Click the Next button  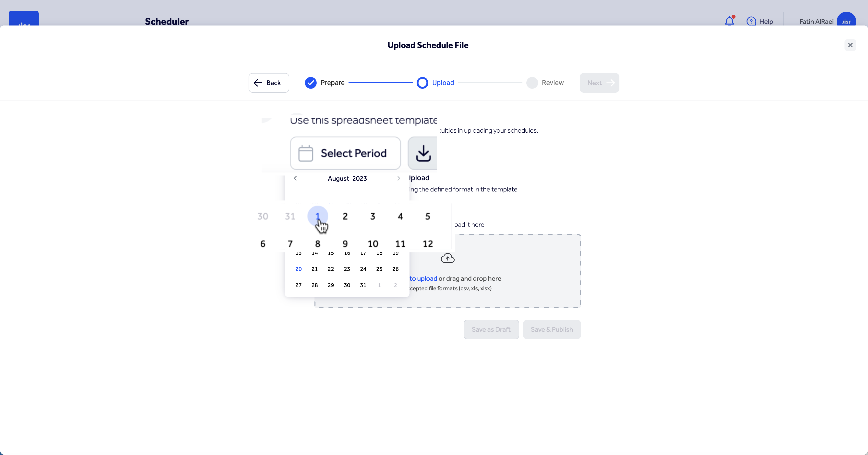599,83
